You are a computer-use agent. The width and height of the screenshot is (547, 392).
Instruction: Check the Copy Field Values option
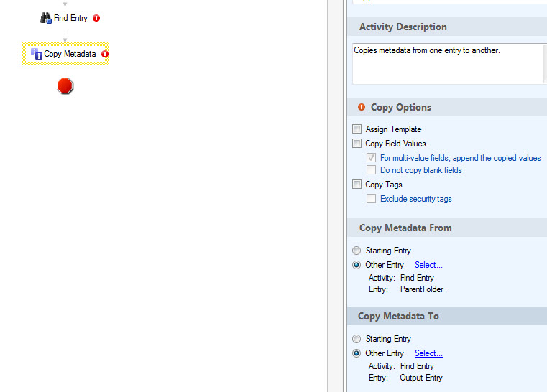pos(357,144)
